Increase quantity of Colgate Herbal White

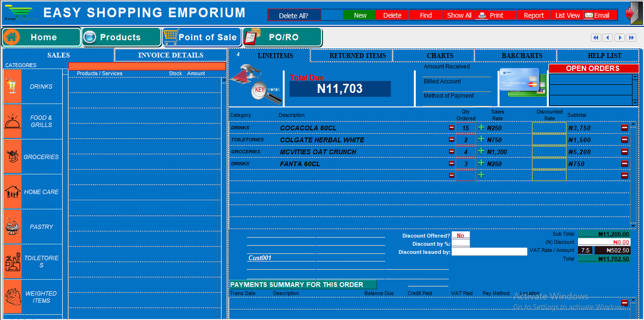481,140
